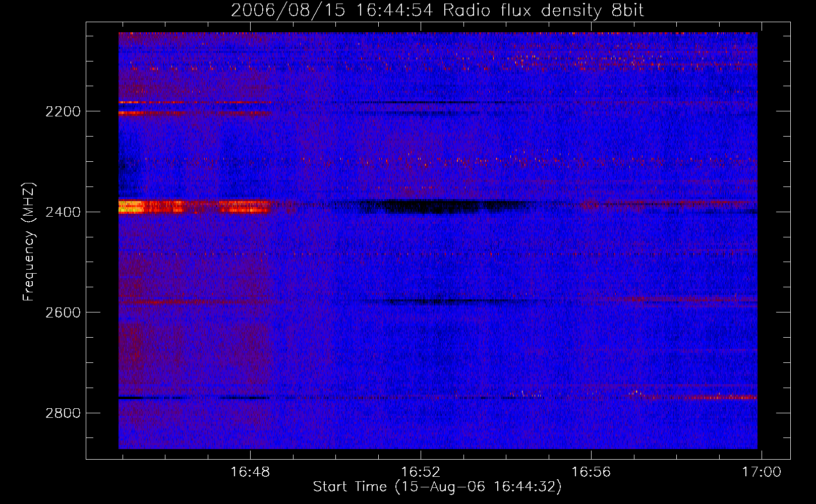Image resolution: width=816 pixels, height=504 pixels.
Task: Click the 17:00 time tick label
Action: coord(761,472)
